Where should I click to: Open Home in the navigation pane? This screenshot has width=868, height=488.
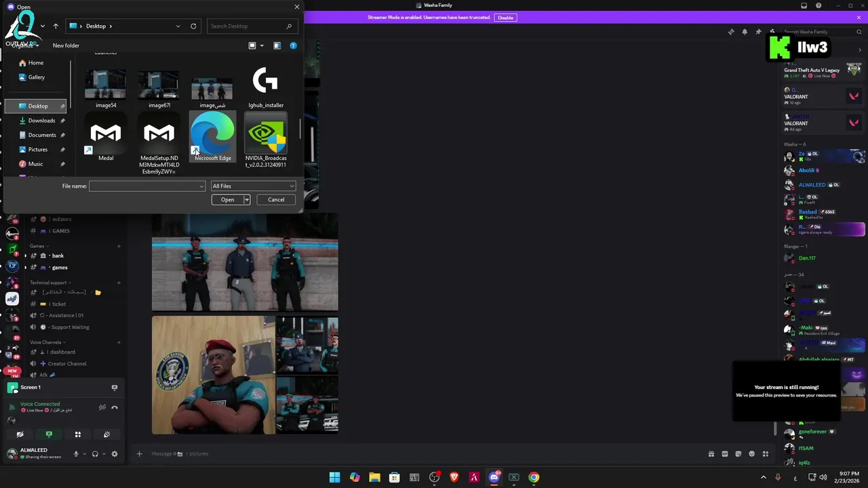click(36, 62)
